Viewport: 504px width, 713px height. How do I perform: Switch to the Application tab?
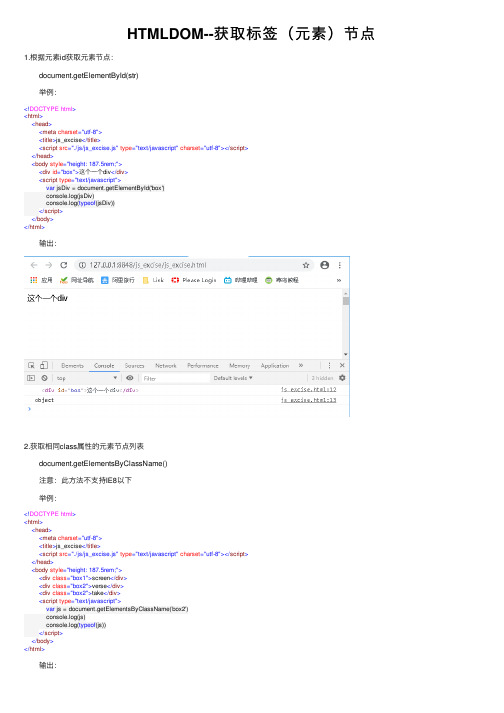point(275,366)
